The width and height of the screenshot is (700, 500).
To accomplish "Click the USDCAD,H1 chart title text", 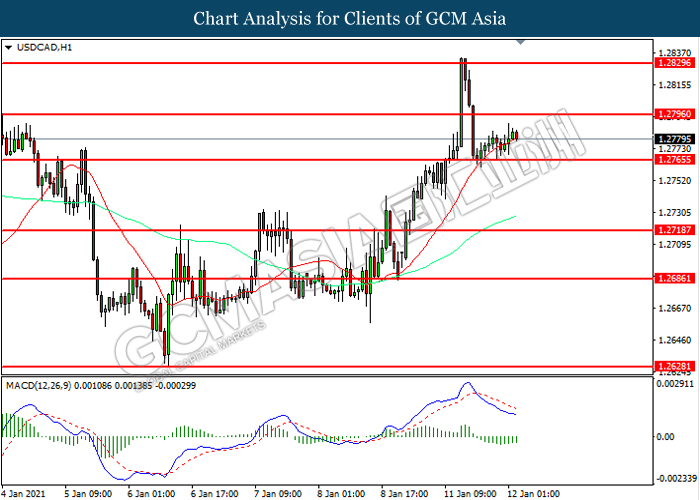I will tap(44, 47).
